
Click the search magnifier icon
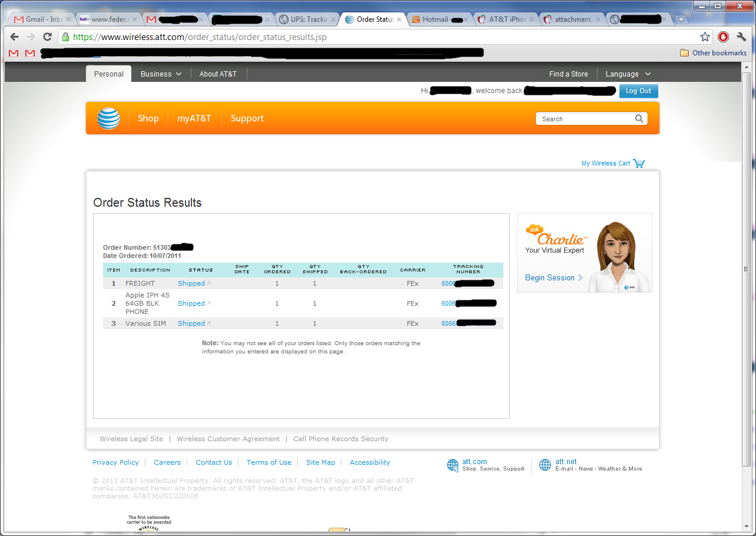click(x=639, y=118)
